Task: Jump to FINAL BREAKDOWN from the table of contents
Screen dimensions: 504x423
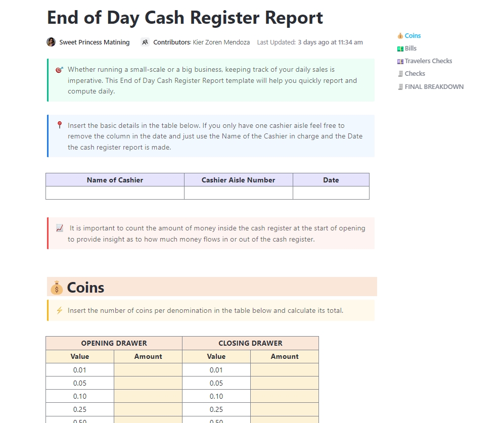Action: point(434,86)
